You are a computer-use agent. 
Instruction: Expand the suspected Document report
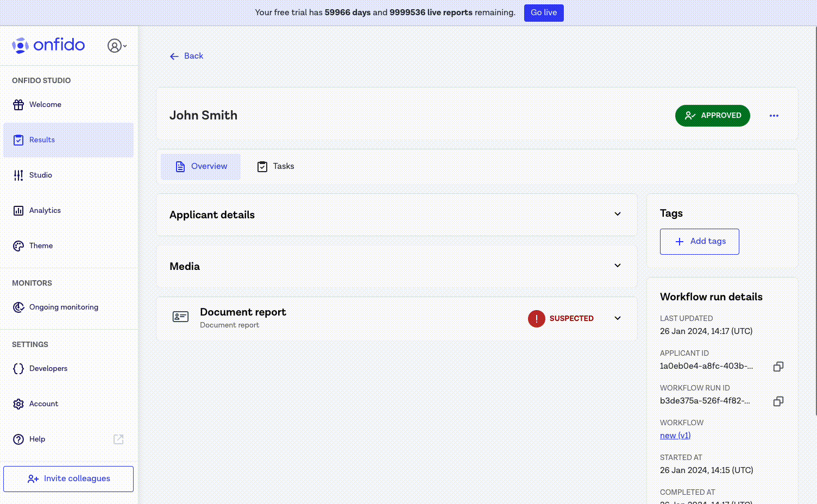click(x=617, y=318)
